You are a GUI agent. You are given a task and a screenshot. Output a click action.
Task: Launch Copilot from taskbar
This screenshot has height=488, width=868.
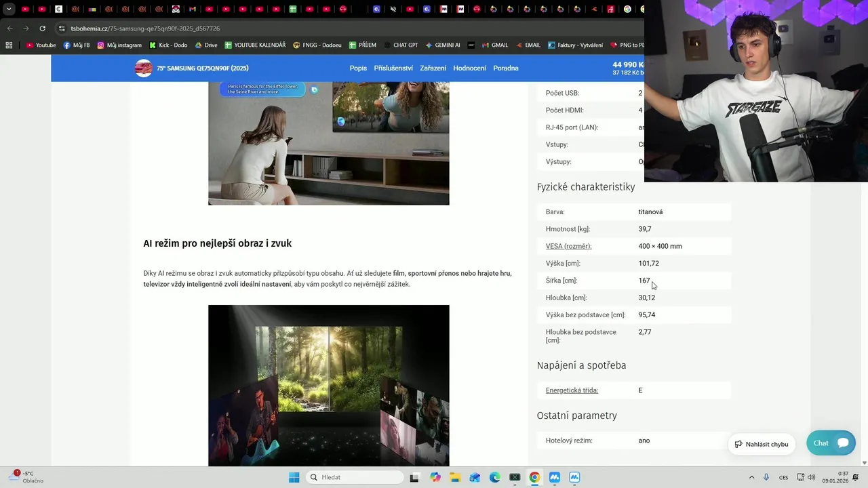(435, 477)
